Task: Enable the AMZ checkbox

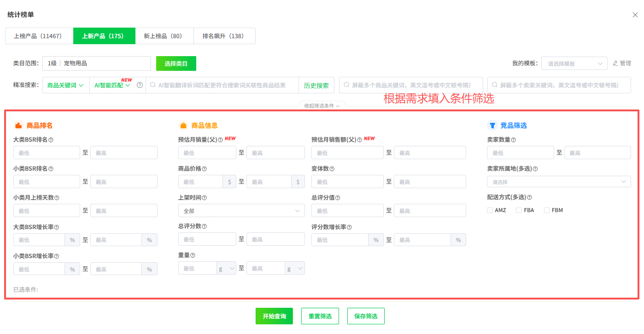Action: click(490, 210)
